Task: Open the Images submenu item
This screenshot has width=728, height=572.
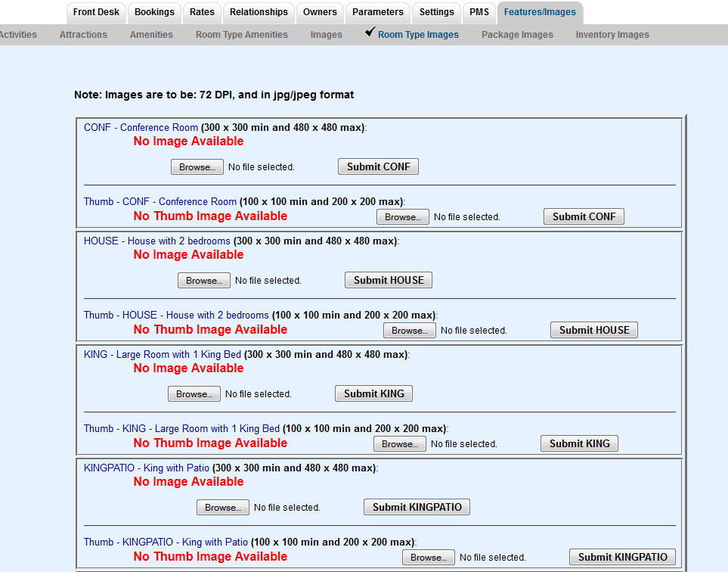Action: (x=327, y=35)
